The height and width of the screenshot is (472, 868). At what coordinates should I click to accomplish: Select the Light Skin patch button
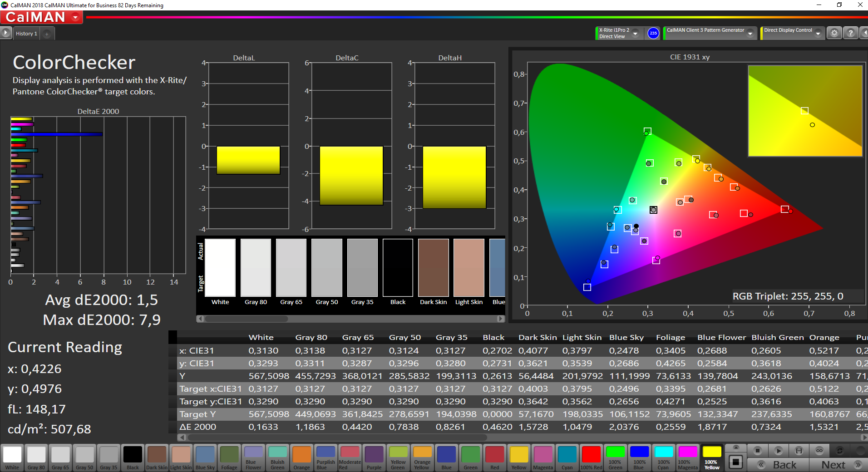click(x=181, y=457)
